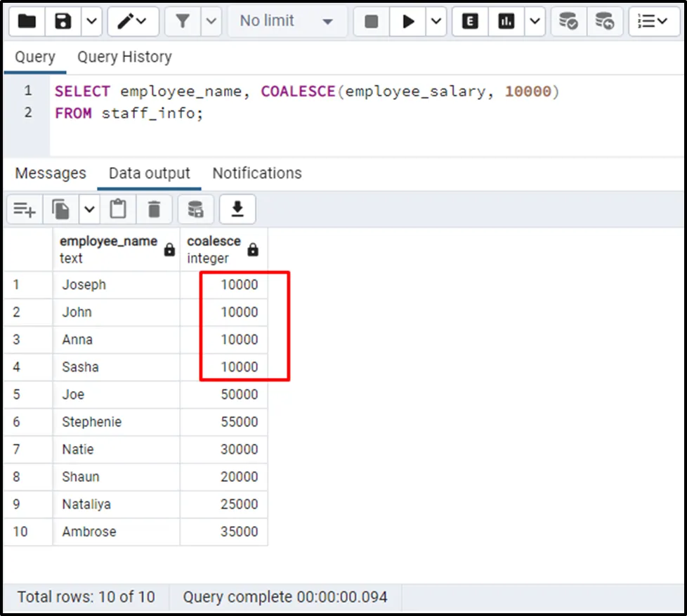687x616 pixels.
Task: Click the Save File disk icon
Action: point(63,21)
